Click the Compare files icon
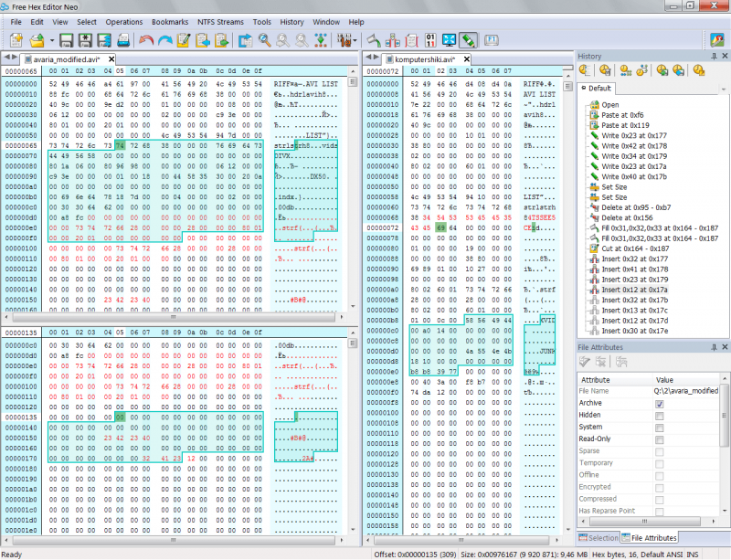Screen dimensions: 731x560 click(x=393, y=40)
